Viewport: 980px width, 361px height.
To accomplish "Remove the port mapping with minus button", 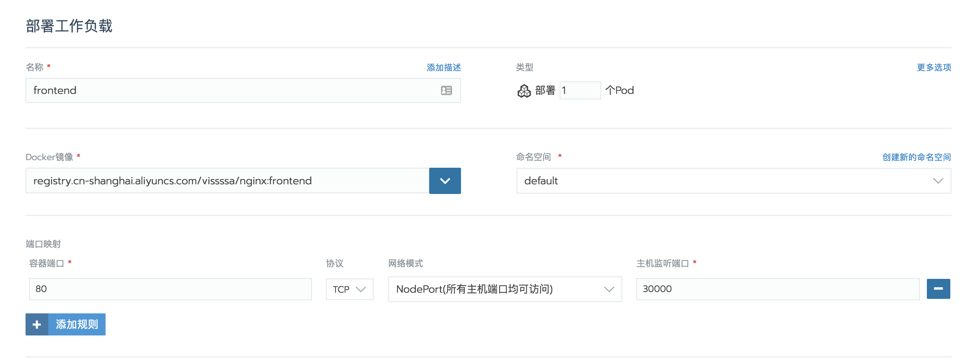I will tap(938, 289).
